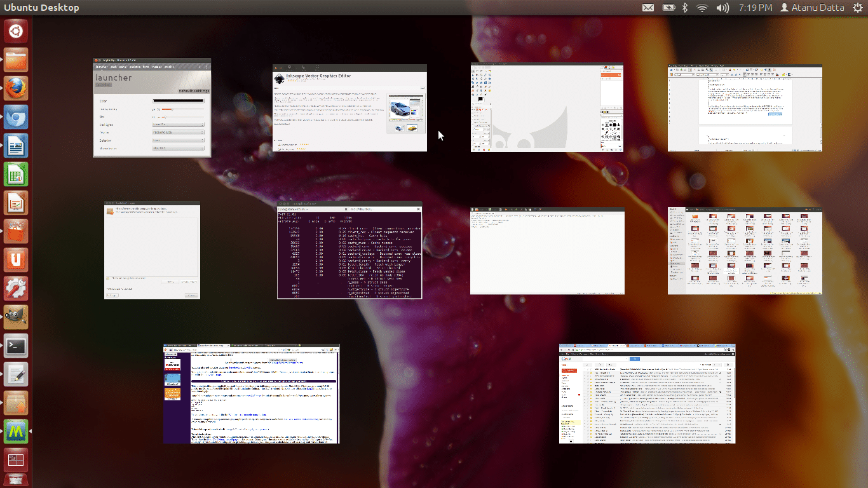Launch Firefox from the launcher
The width and height of the screenshot is (868, 488).
click(x=16, y=89)
